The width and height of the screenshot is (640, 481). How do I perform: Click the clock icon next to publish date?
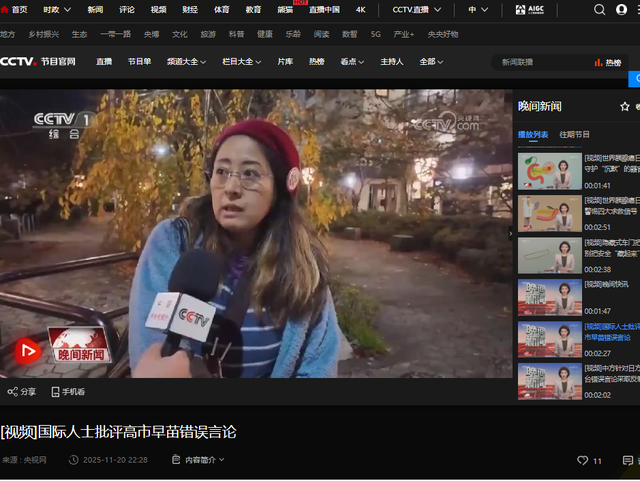coord(73,460)
